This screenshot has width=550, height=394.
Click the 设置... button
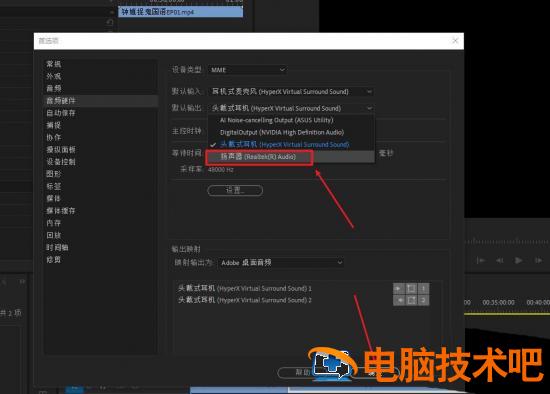click(x=235, y=190)
